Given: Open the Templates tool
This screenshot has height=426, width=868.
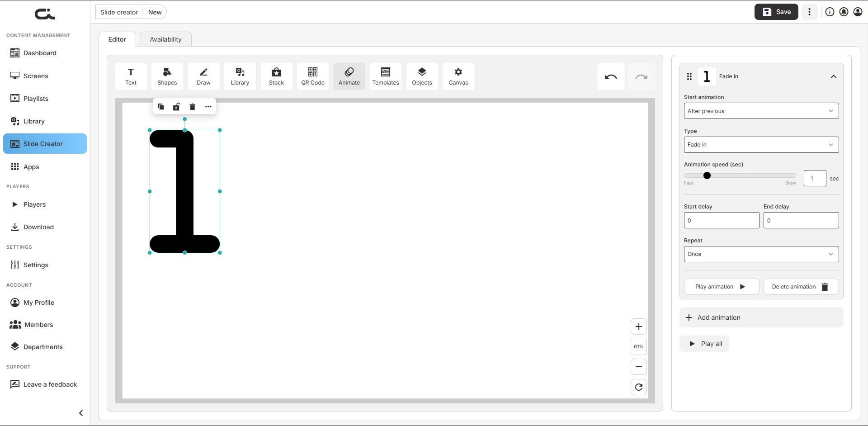Looking at the screenshot, I should 386,76.
